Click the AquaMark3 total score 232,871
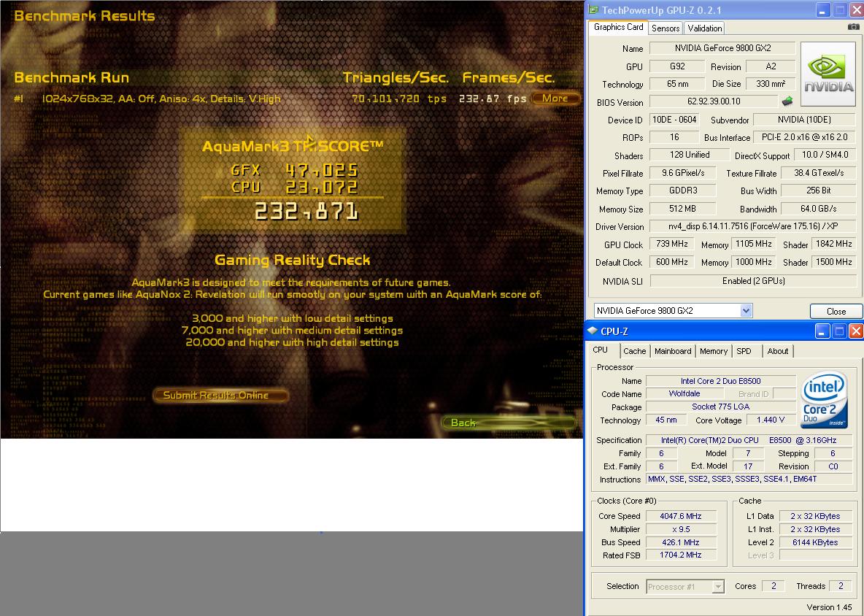The width and height of the screenshot is (864, 616). [306, 212]
